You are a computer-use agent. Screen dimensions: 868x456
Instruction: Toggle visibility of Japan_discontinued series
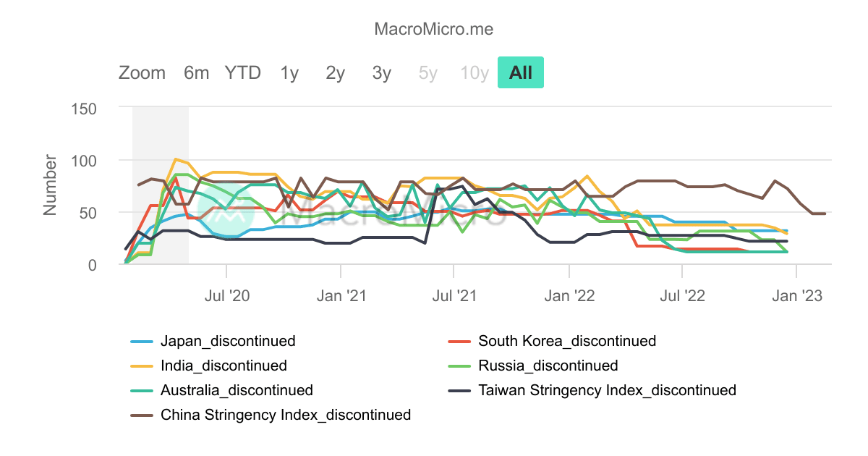[227, 341]
